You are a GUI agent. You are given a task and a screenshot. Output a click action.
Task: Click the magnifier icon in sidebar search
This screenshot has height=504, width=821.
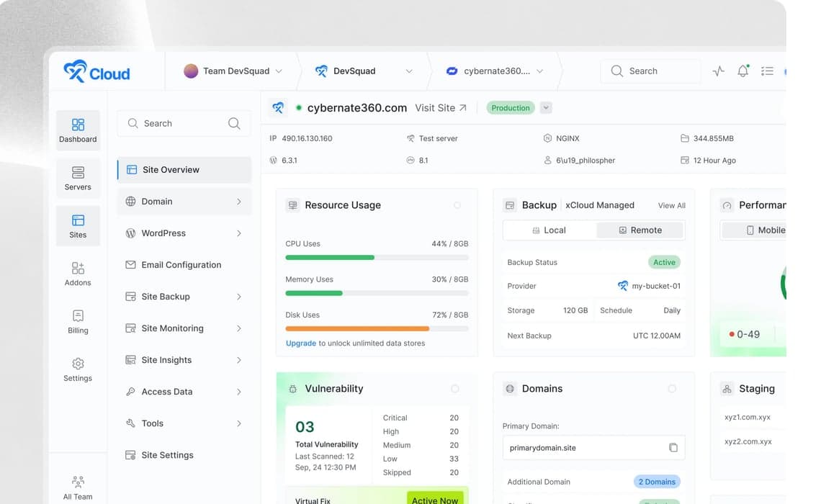[x=234, y=124]
